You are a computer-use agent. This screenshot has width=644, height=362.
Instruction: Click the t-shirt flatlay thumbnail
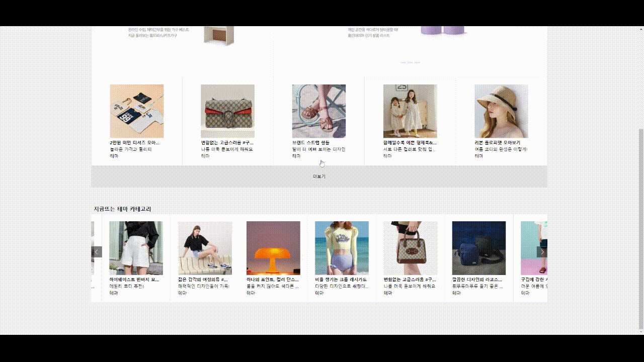tap(137, 111)
